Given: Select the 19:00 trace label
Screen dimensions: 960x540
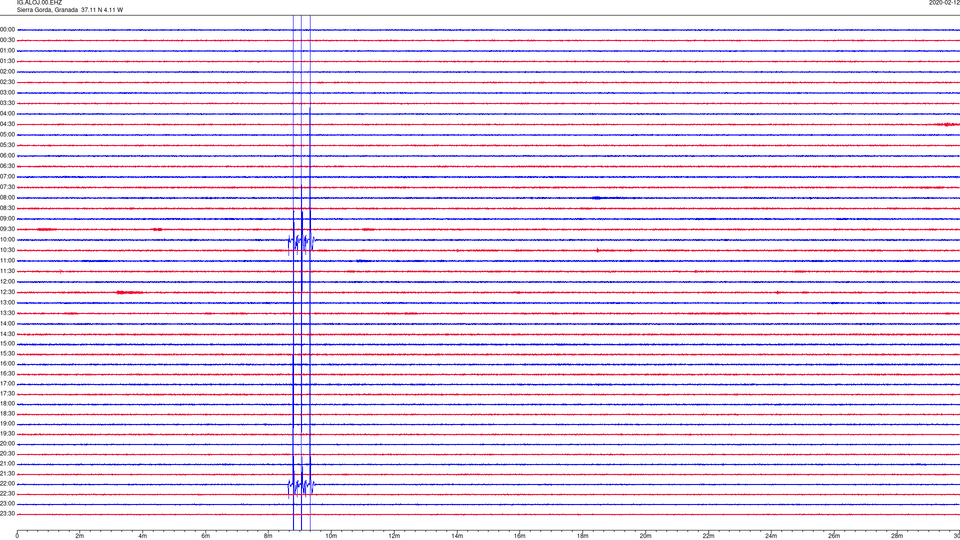Looking at the screenshot, I should 7,424.
